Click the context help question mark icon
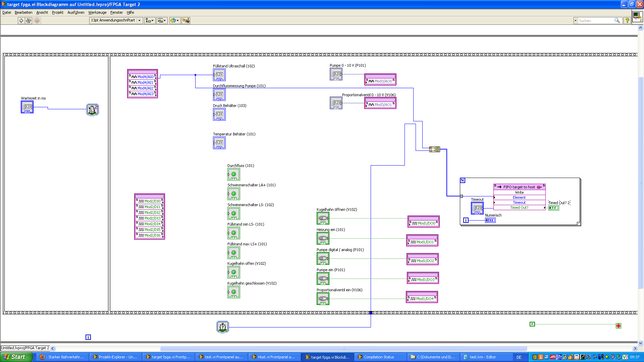Image resolution: width=644 pixels, height=362 pixels. 627,21
